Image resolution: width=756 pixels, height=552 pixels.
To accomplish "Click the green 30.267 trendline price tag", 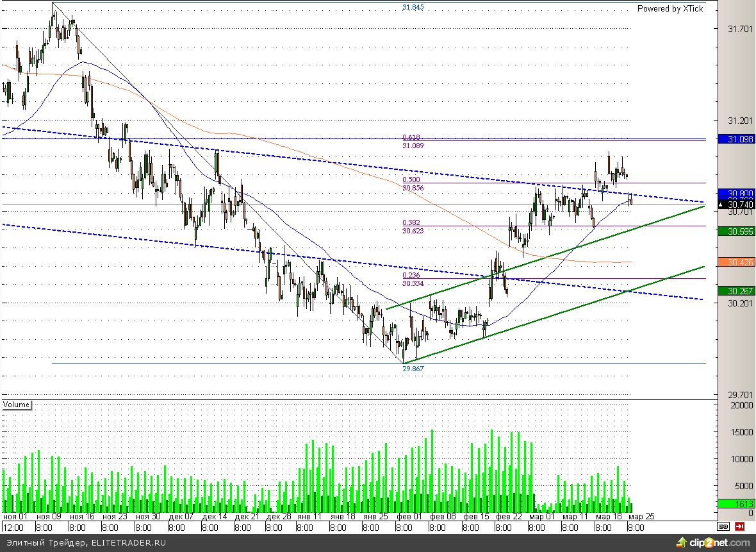I will point(737,290).
